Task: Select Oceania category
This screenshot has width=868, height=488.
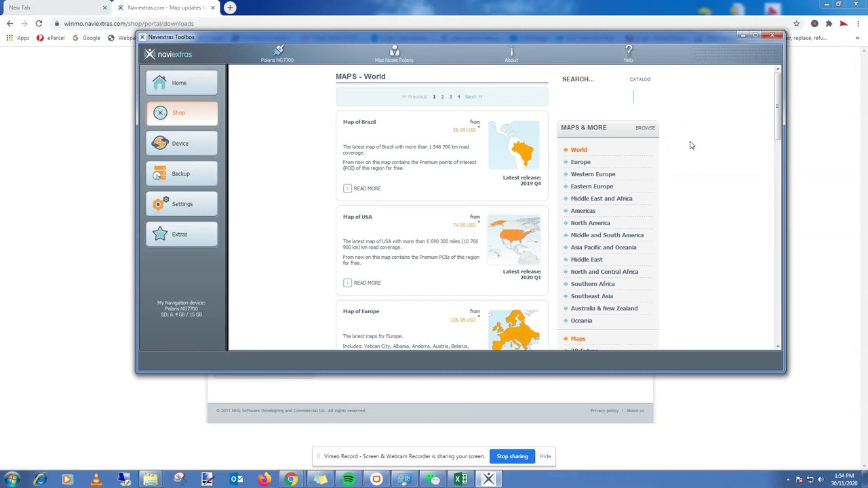Action: pos(581,321)
